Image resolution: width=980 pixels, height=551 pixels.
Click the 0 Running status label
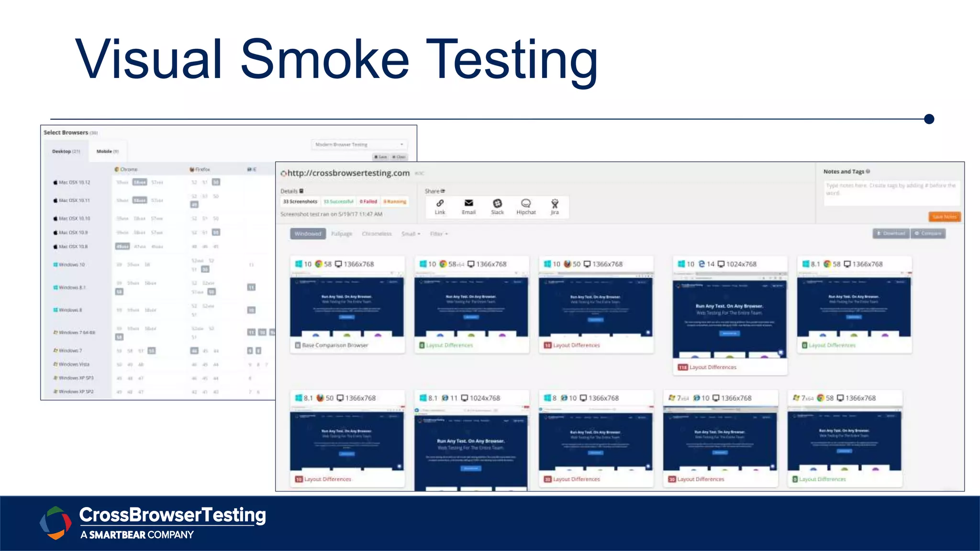(395, 201)
